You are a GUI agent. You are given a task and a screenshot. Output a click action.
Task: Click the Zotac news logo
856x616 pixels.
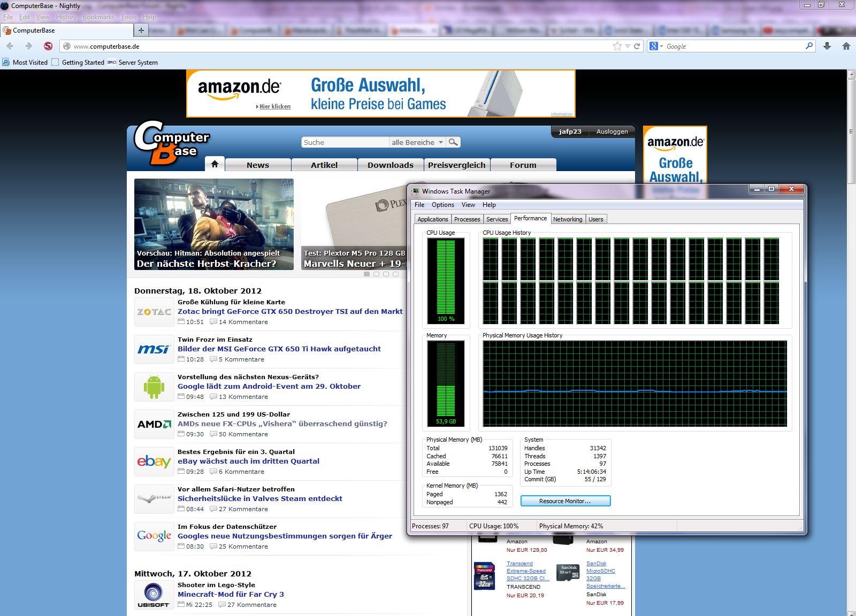(x=154, y=312)
